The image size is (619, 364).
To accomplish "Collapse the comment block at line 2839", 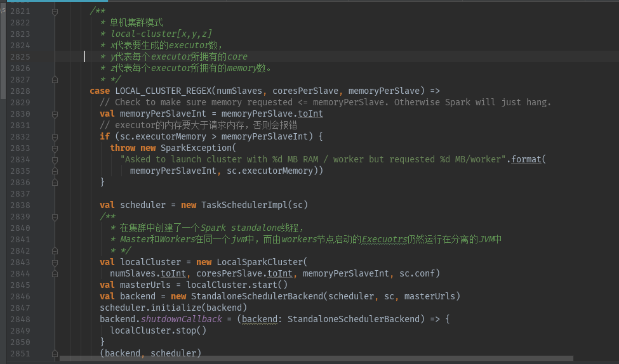I will [55, 217].
